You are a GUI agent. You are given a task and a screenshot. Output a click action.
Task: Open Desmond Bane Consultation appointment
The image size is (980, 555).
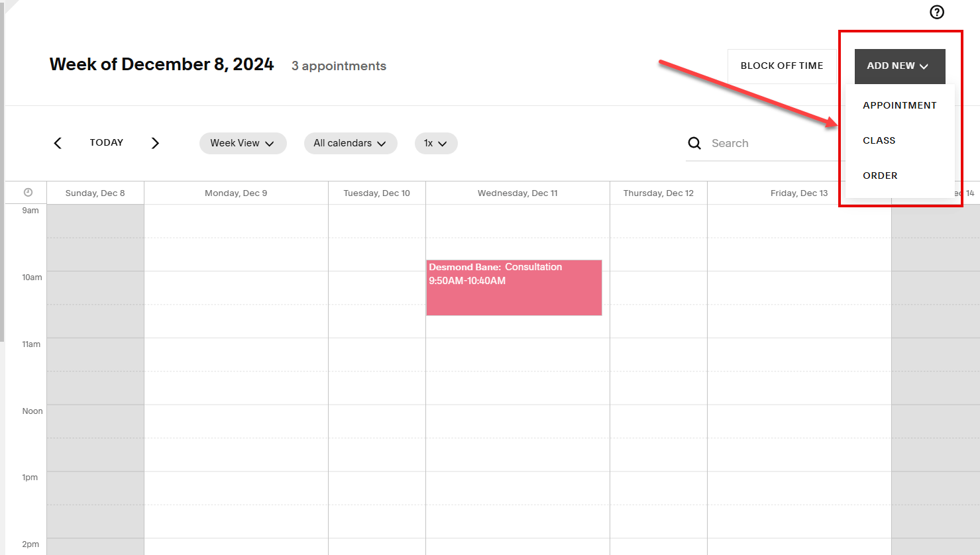[x=514, y=287]
